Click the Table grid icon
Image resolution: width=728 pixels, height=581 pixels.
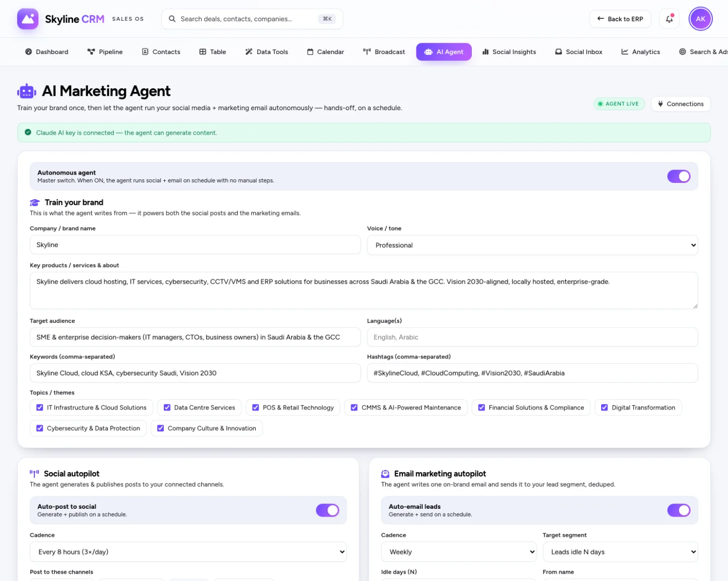(203, 52)
